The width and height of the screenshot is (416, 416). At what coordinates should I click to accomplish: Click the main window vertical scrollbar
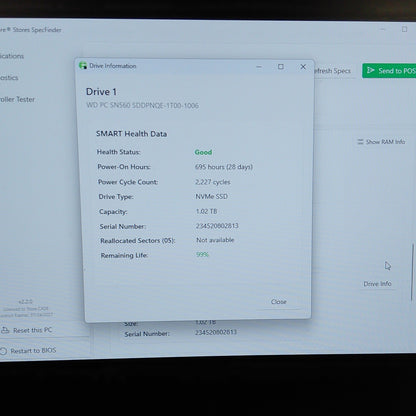412,272
